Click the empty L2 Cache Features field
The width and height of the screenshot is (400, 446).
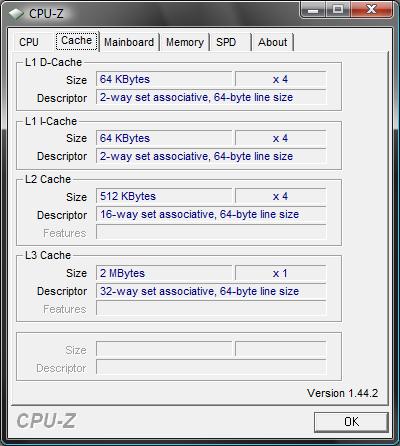tap(211, 232)
